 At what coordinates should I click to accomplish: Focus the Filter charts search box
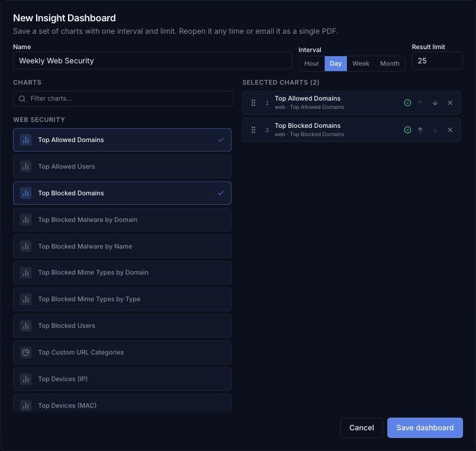pos(123,99)
